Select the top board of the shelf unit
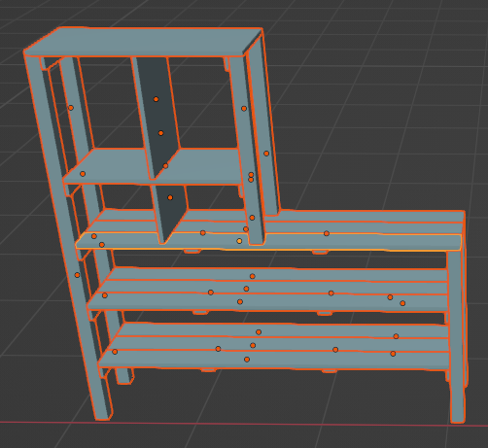Screen dimensions: 488x448 pyautogui.click(x=143, y=42)
